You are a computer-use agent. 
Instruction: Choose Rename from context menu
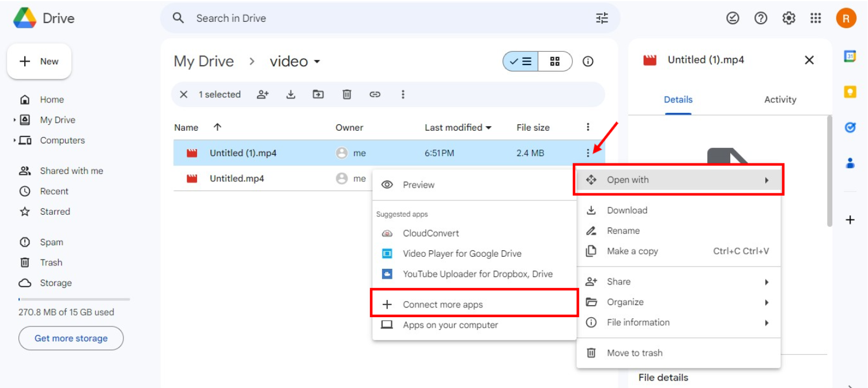pos(679,231)
